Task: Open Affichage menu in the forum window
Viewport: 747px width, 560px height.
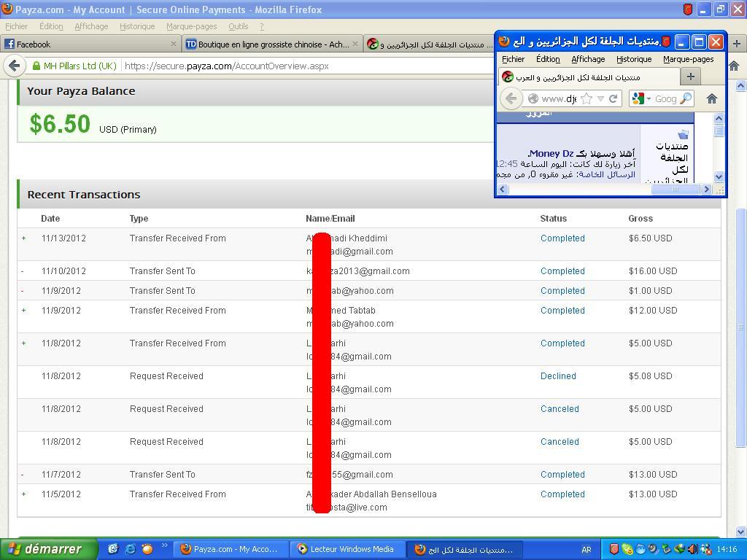Action: (588, 59)
